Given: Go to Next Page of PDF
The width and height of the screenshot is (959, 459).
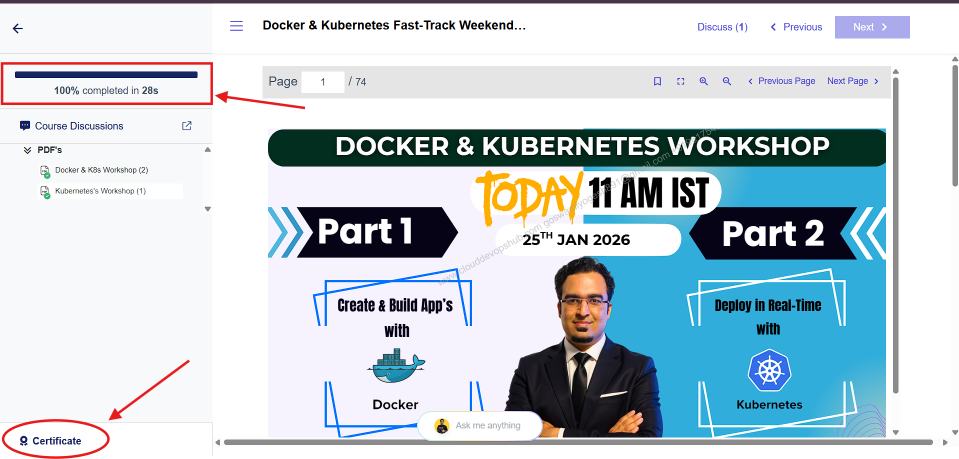Looking at the screenshot, I should coord(853,81).
